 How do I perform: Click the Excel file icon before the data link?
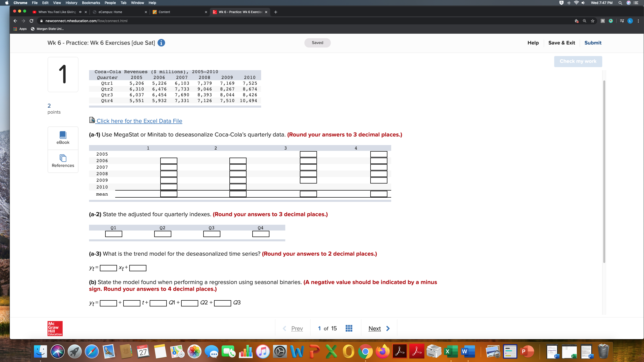pyautogui.click(x=92, y=120)
